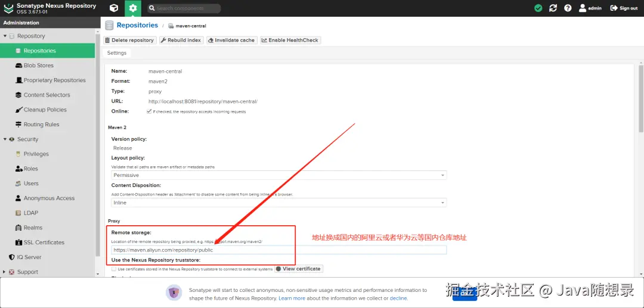Toggle the Online checkbox

pos(149,111)
